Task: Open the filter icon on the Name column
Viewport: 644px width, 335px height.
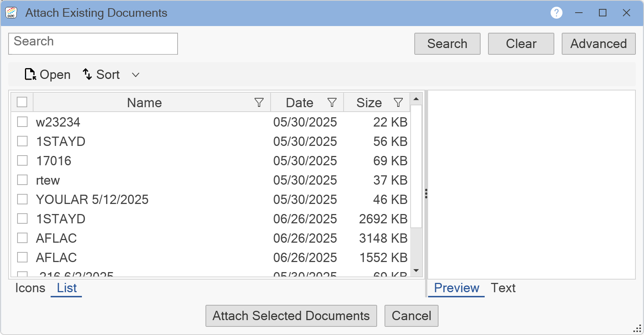Action: click(259, 102)
